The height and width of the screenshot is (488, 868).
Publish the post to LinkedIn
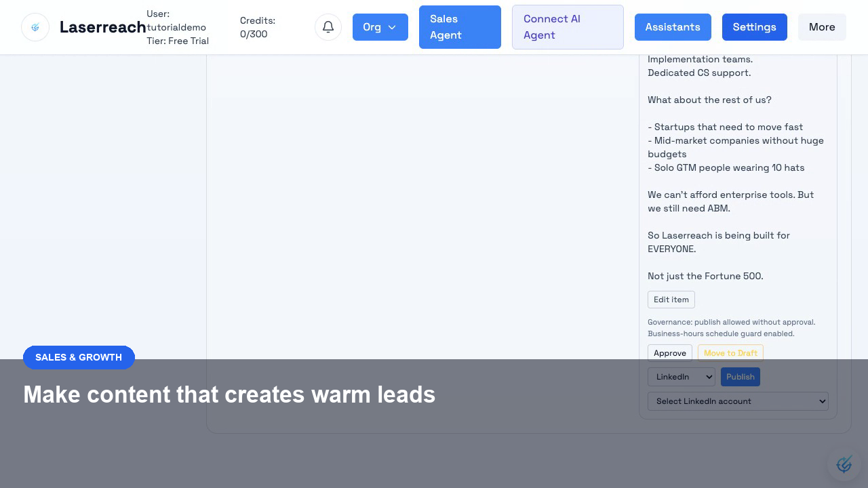tap(741, 377)
